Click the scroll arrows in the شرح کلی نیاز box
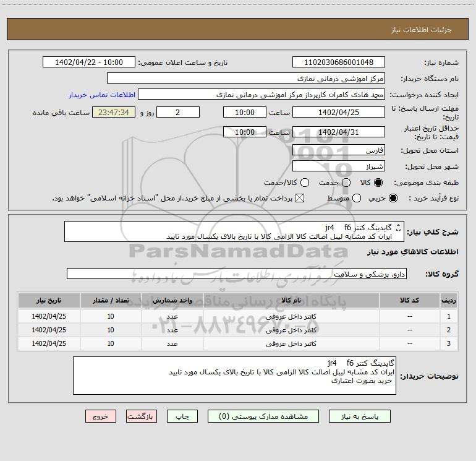The height and width of the screenshot is (461, 476). click(x=397, y=228)
